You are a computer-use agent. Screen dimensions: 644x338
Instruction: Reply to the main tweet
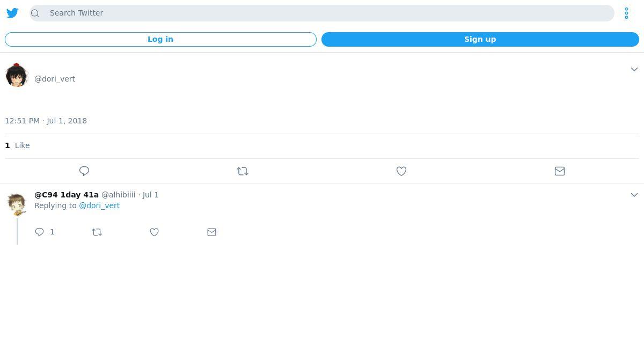pos(84,171)
